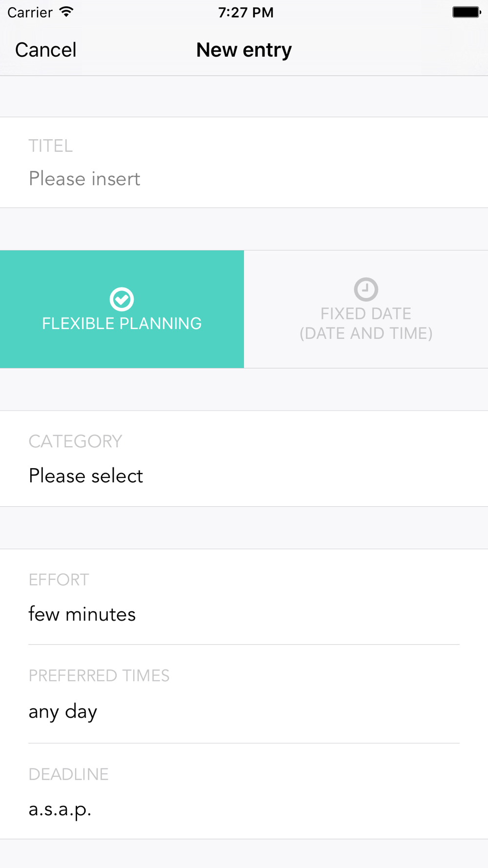Click the Carrier text in status bar

pyautogui.click(x=30, y=12)
